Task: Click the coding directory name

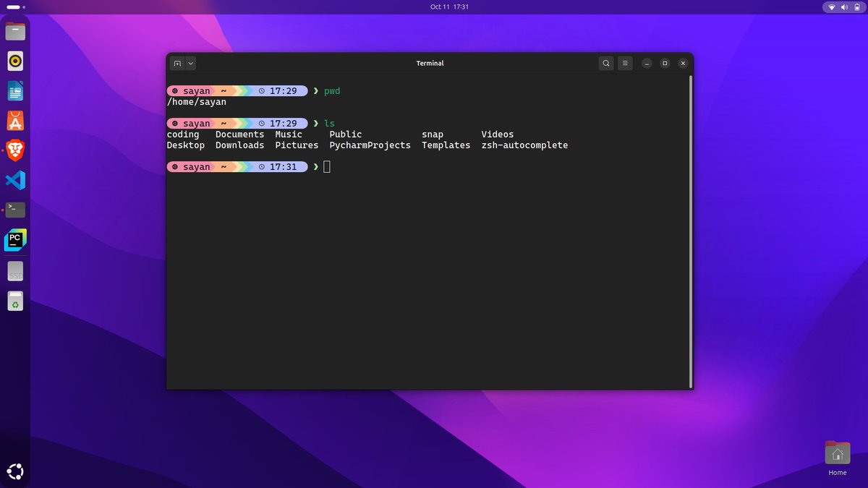Action: tap(183, 134)
